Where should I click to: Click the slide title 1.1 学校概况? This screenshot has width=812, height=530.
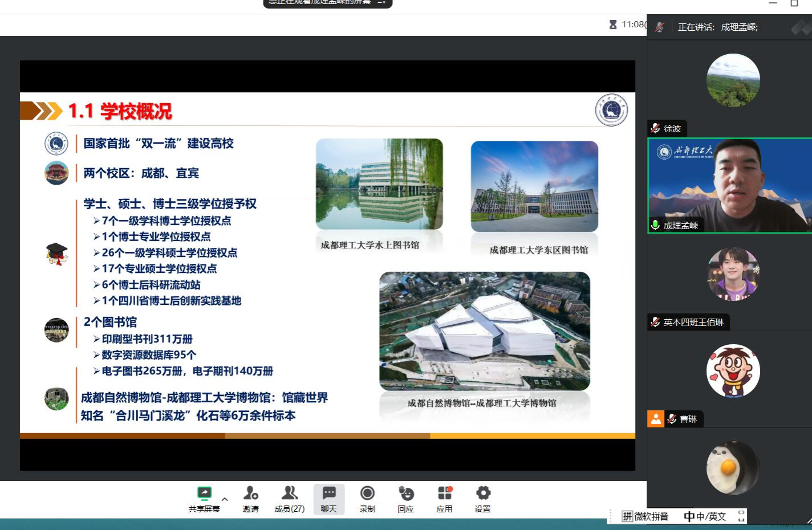click(120, 111)
